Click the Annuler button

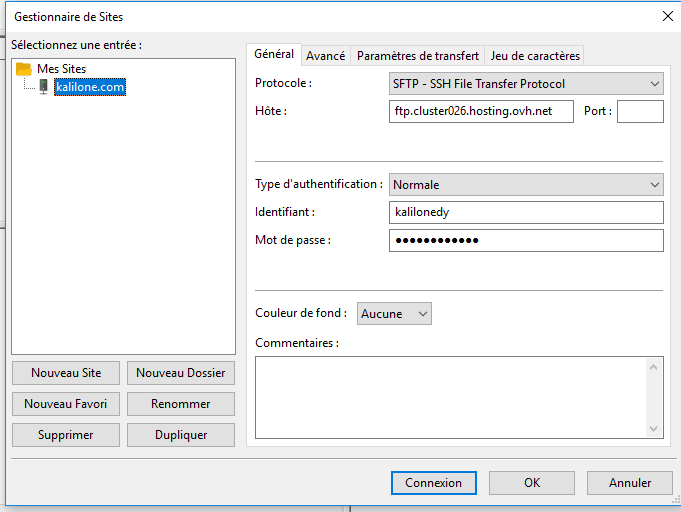pos(630,483)
